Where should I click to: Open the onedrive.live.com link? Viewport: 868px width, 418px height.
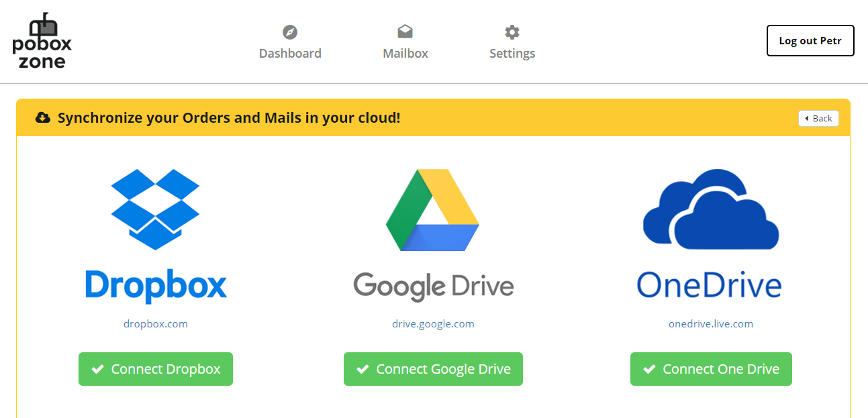(x=711, y=323)
